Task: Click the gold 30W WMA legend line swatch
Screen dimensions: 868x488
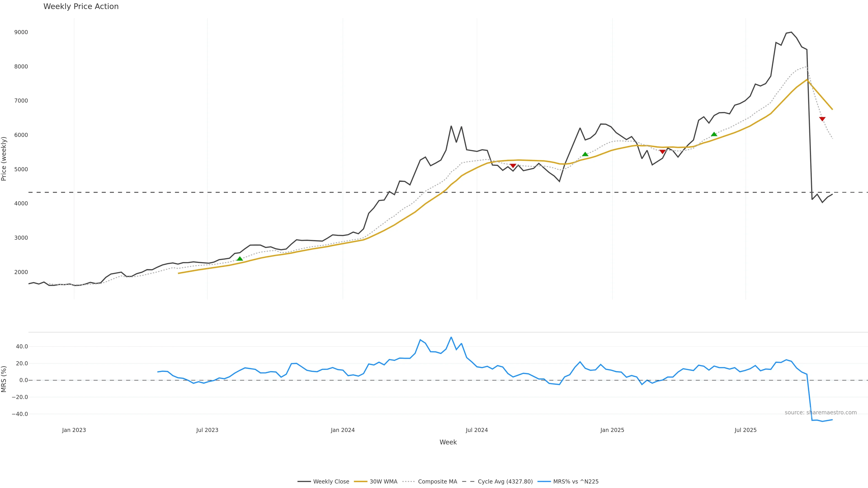Action: coord(360,482)
